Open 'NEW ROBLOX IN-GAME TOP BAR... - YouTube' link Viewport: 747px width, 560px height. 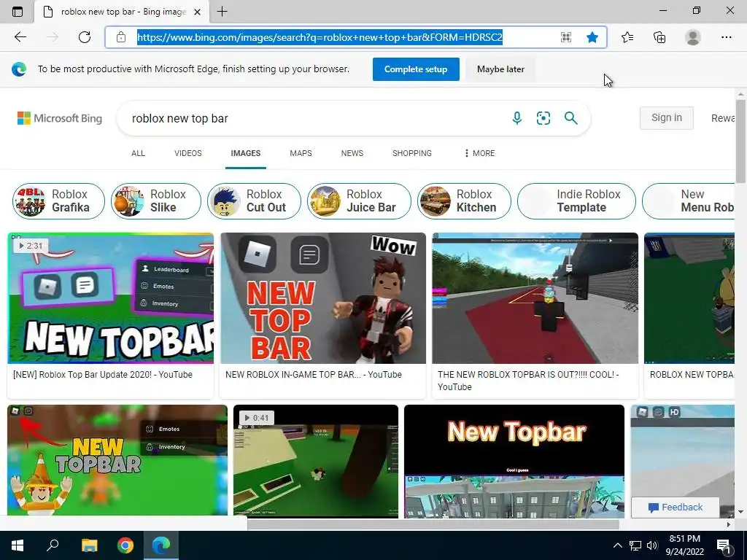314,375
